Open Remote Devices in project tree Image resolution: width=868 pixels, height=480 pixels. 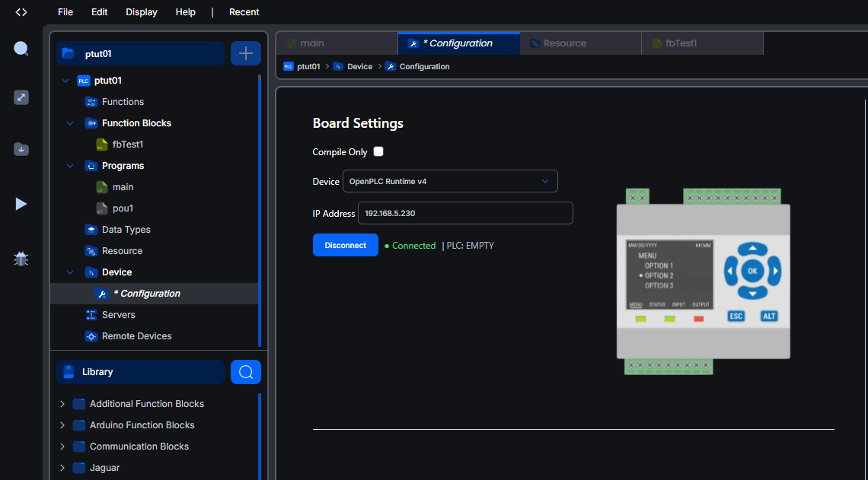pyautogui.click(x=136, y=336)
